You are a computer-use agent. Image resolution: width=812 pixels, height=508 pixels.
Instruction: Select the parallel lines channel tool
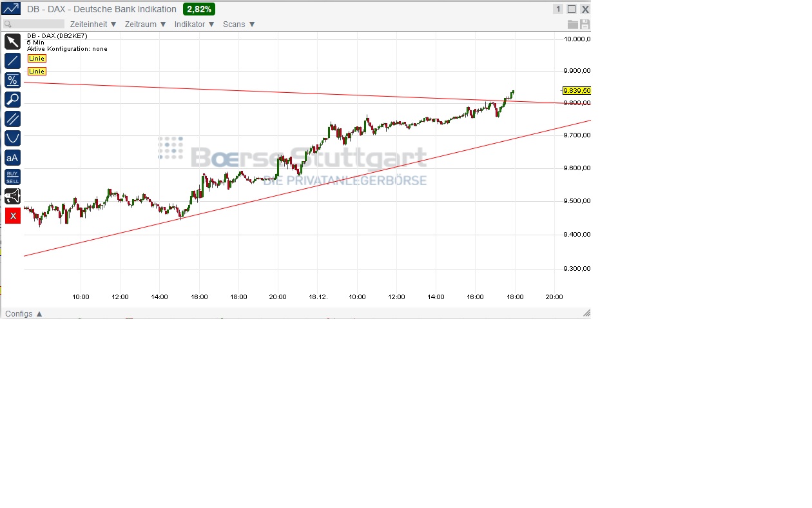click(12, 119)
